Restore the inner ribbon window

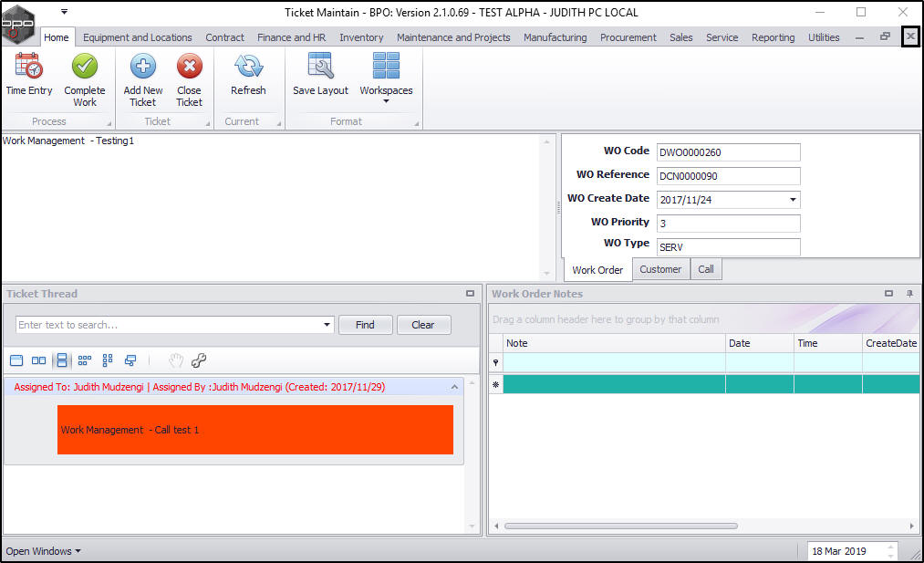pos(885,36)
